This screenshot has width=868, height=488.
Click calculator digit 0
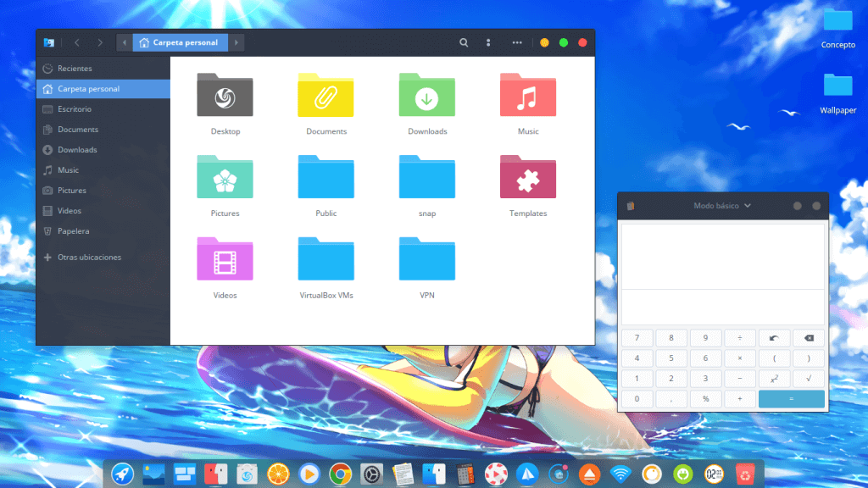(x=637, y=399)
